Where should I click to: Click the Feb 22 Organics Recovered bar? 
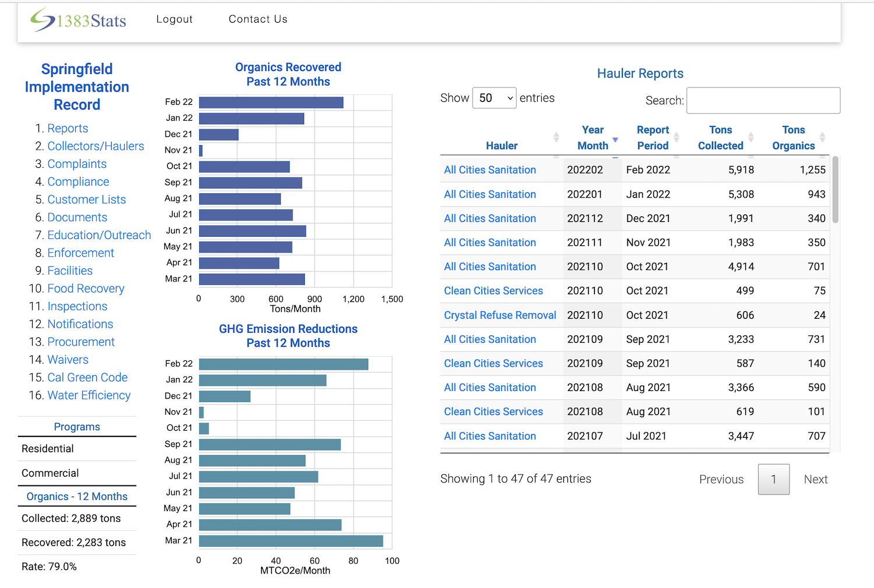[271, 103]
